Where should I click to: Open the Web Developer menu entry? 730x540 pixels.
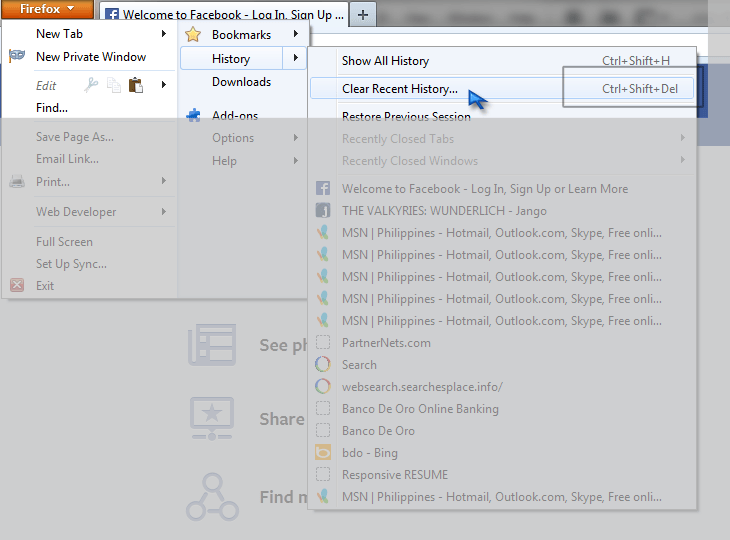[x=76, y=212]
